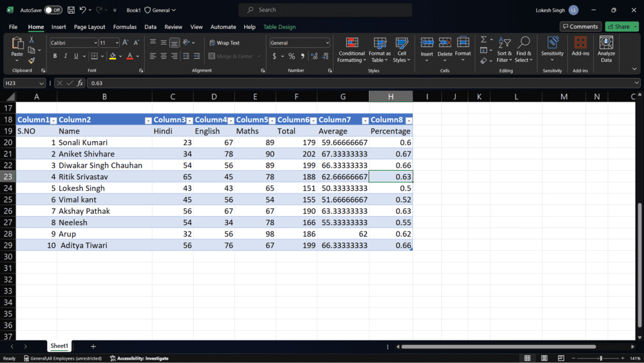
Task: Click the Save icon in title bar
Action: pos(71,10)
